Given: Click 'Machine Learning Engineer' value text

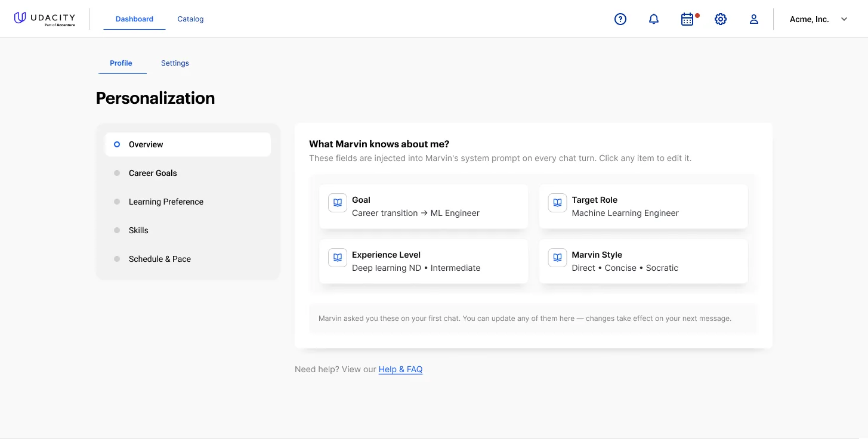Looking at the screenshot, I should (x=625, y=213).
